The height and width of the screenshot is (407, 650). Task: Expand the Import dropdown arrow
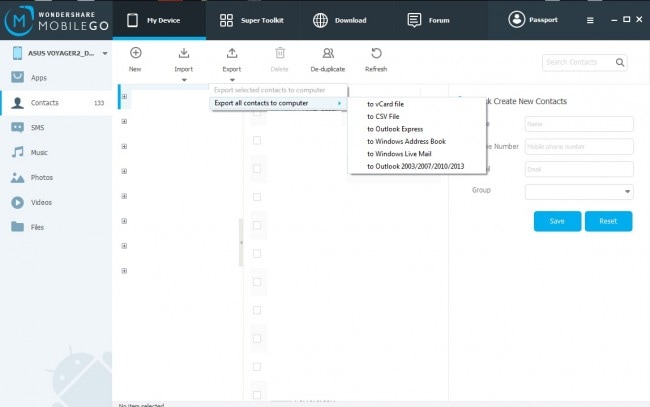184,80
